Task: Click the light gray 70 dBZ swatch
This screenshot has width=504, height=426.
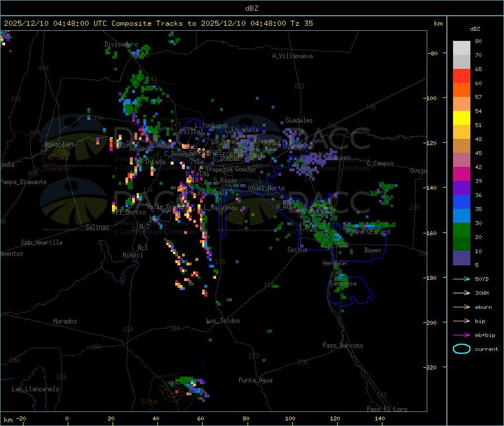Action: [x=461, y=62]
